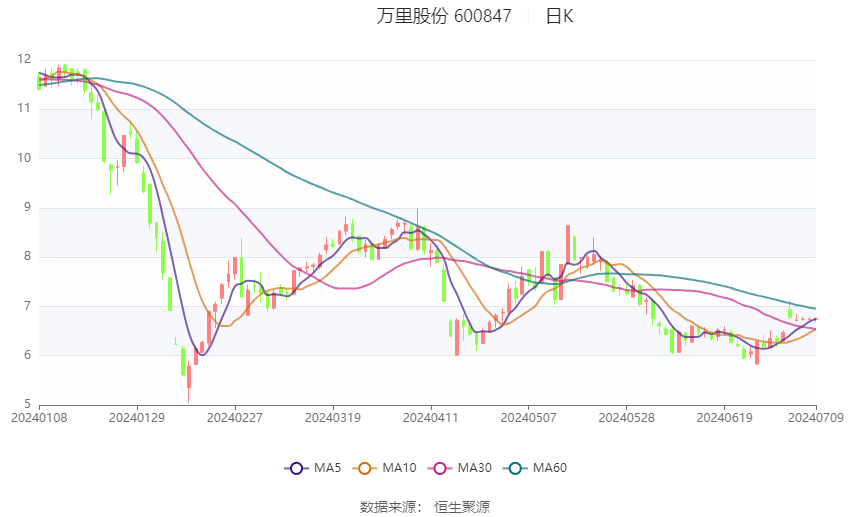The height and width of the screenshot is (517, 850).
Task: Click y-axis value 6
Action: tap(28, 355)
